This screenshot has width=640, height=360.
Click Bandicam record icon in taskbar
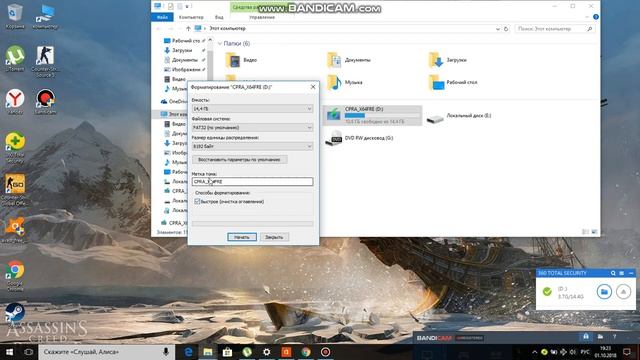coord(325,352)
